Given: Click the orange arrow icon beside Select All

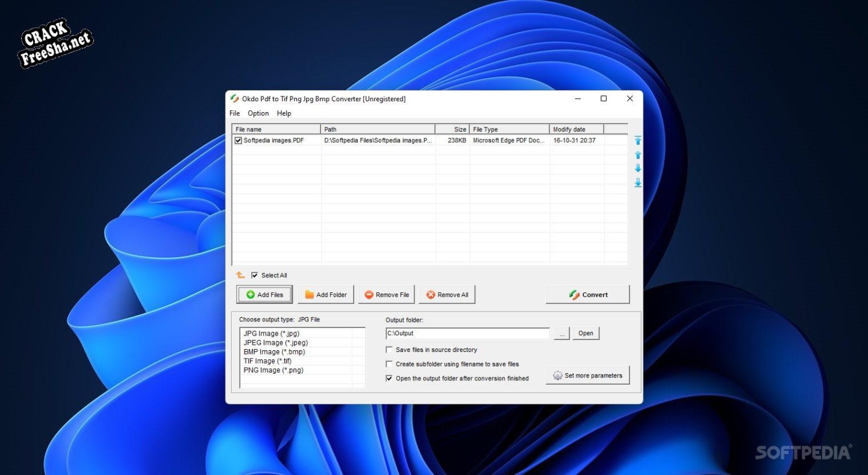Looking at the screenshot, I should (240, 275).
